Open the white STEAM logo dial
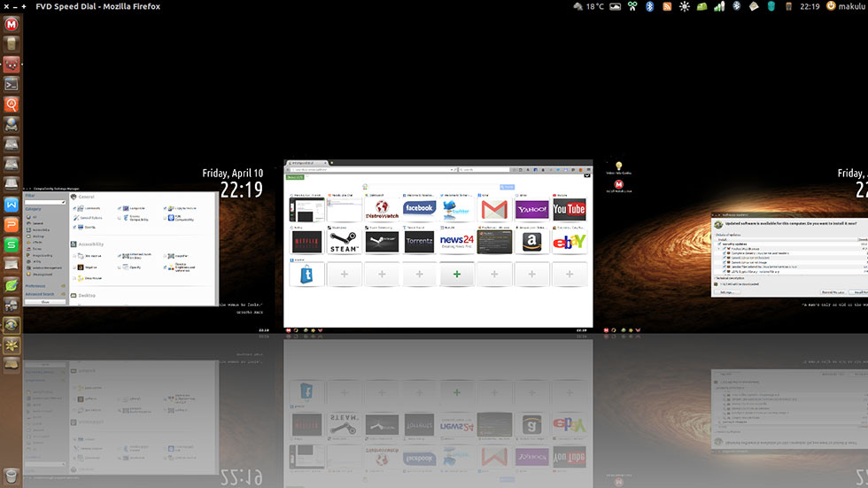The height and width of the screenshot is (488, 868). point(345,242)
